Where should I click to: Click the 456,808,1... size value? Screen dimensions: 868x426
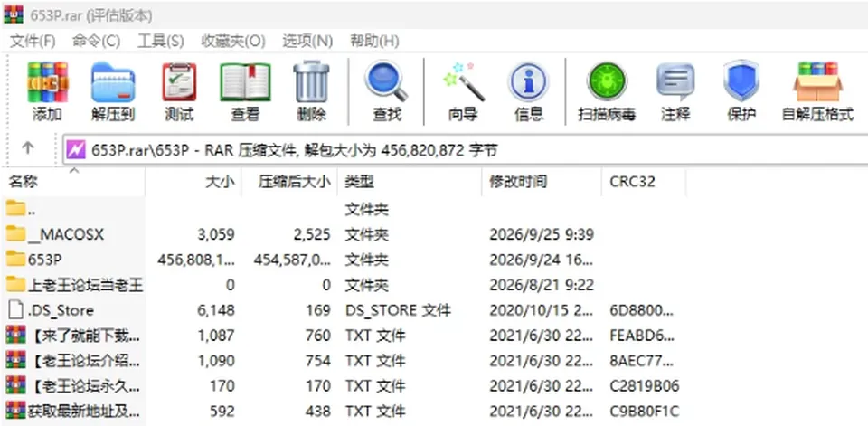tap(196, 260)
